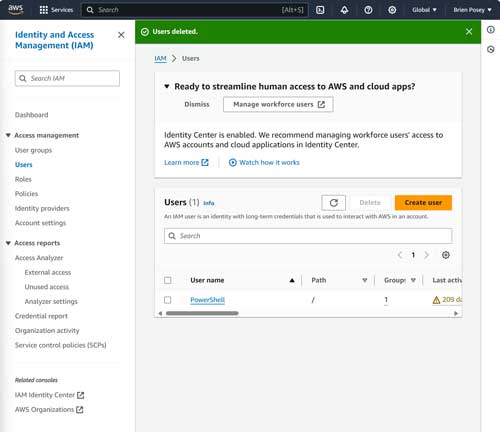The width and height of the screenshot is (500, 432).
Task: Open Dashboard in IAM sidebar
Action: point(32,115)
